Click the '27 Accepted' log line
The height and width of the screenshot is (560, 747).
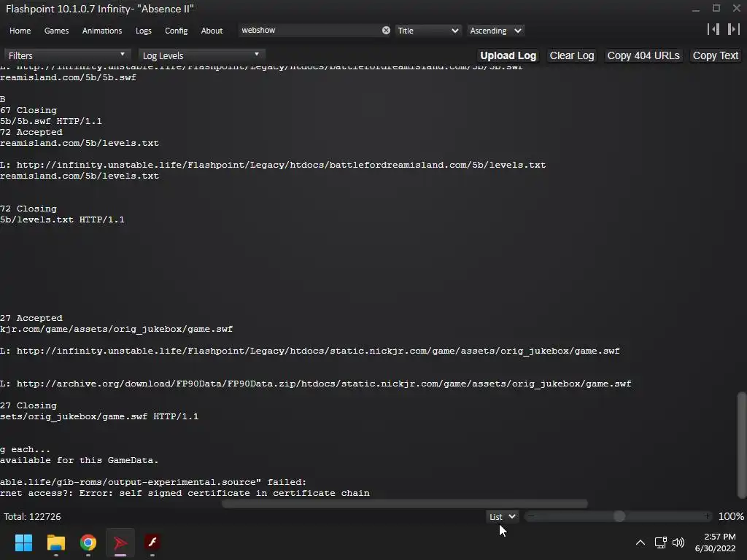[31, 318]
